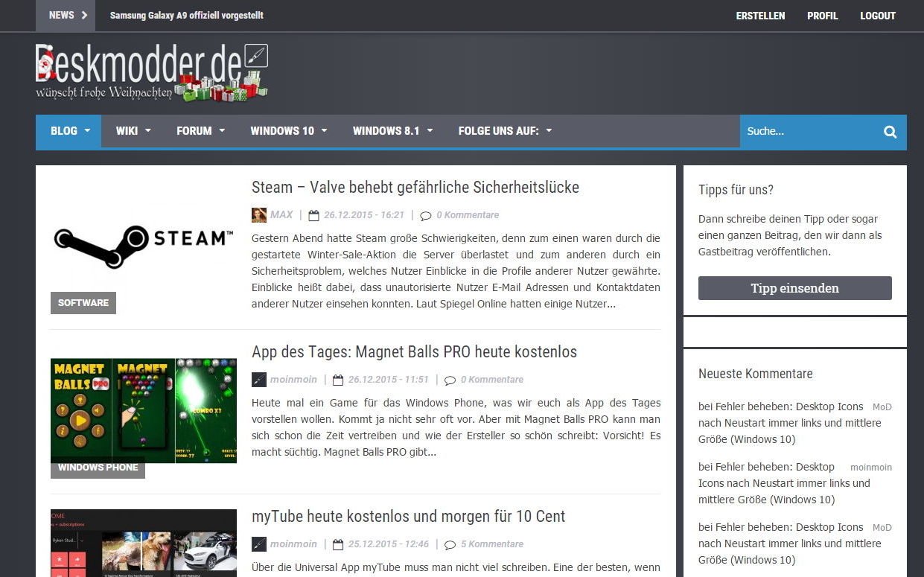Expand the FOLGE UNS AUF dropdown arrow
The width and height of the screenshot is (924, 577).
(x=549, y=130)
